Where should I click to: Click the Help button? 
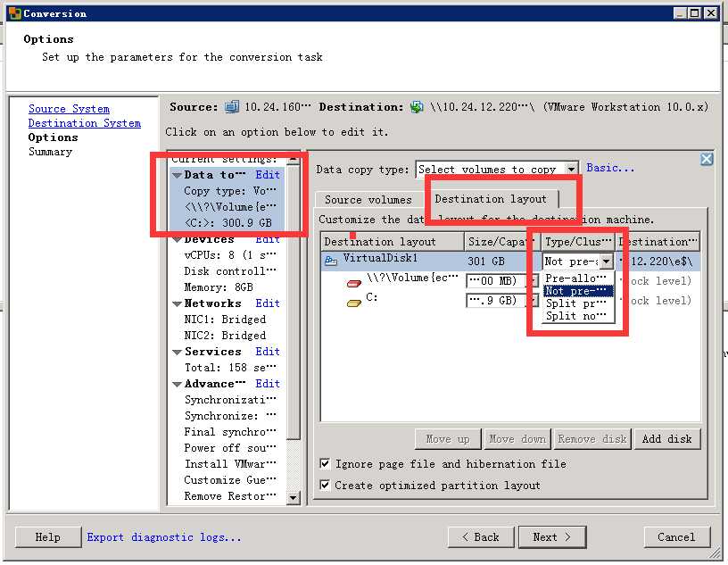[48, 537]
